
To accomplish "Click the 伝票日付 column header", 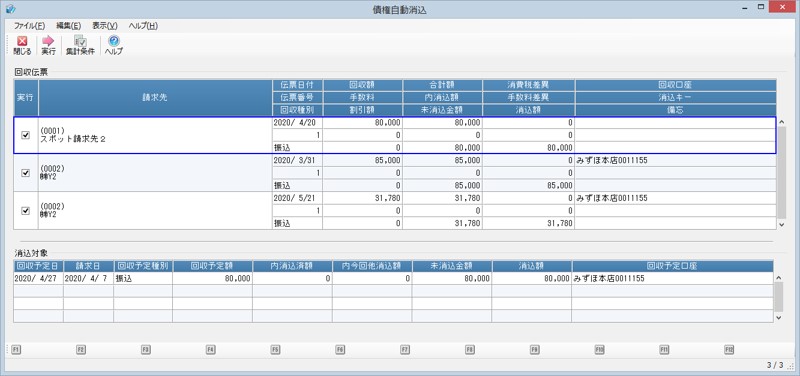I will tap(297, 85).
